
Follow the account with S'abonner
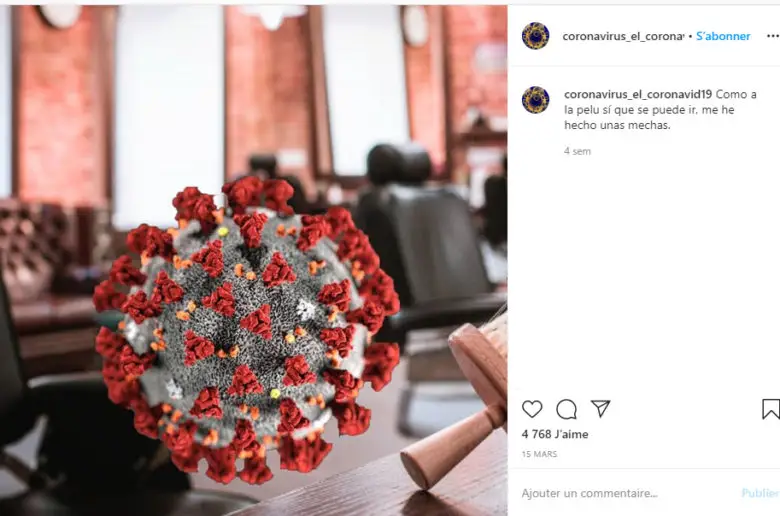pos(723,36)
